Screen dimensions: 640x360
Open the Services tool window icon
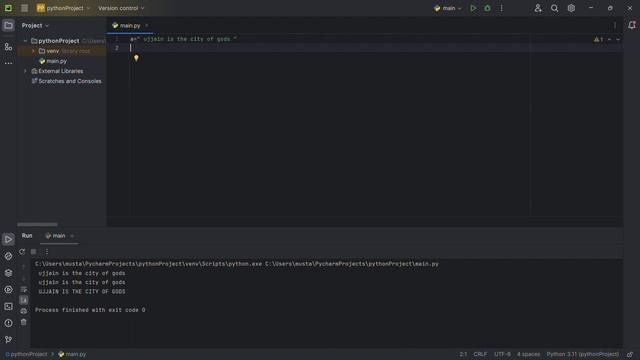[x=8, y=290]
